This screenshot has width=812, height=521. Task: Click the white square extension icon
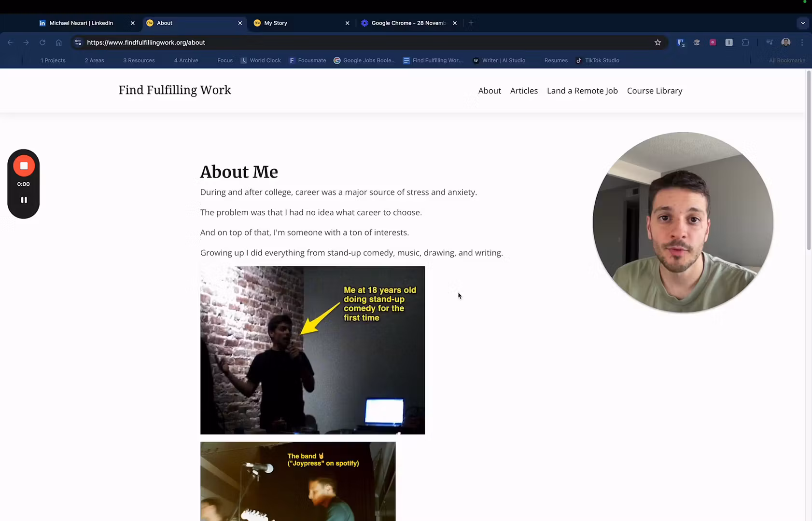[x=729, y=42]
